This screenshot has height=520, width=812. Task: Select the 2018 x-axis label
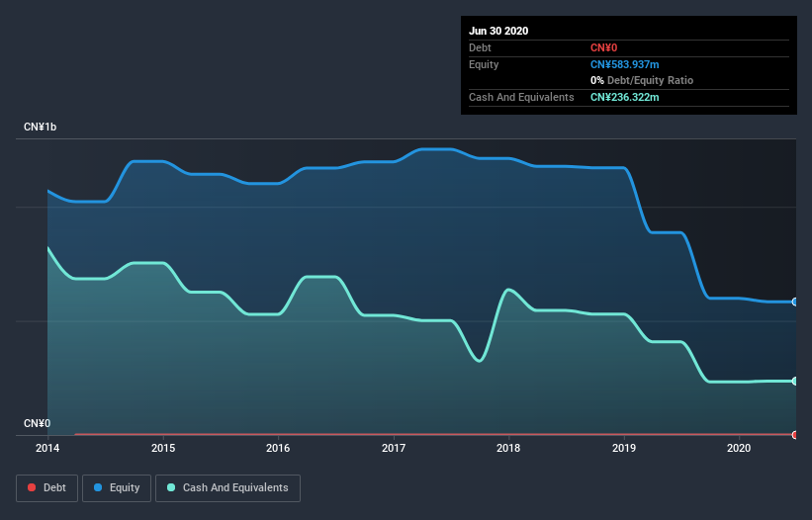[x=508, y=448]
